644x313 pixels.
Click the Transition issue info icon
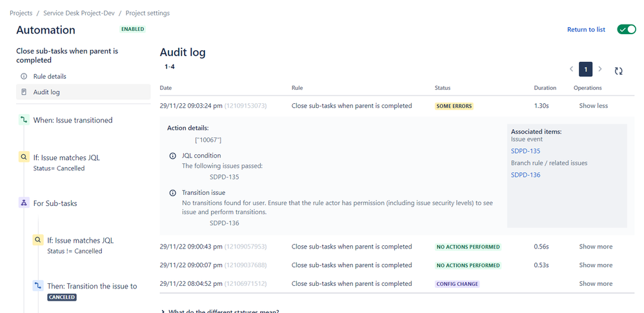point(173,193)
